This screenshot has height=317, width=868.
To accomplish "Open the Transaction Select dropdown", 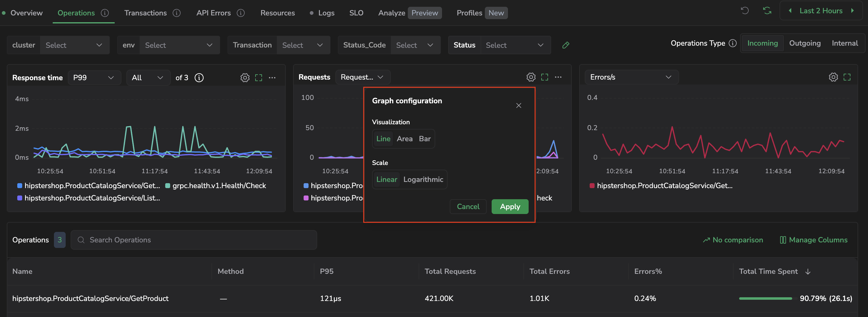I will (303, 45).
